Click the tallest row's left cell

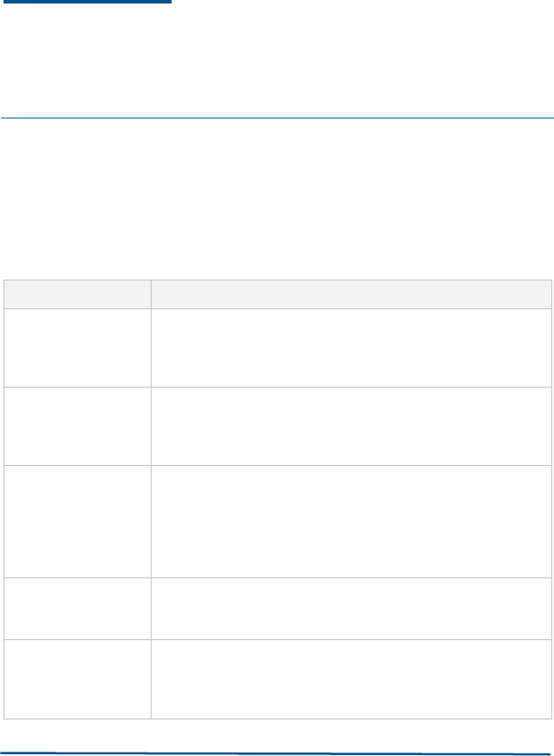(78, 522)
